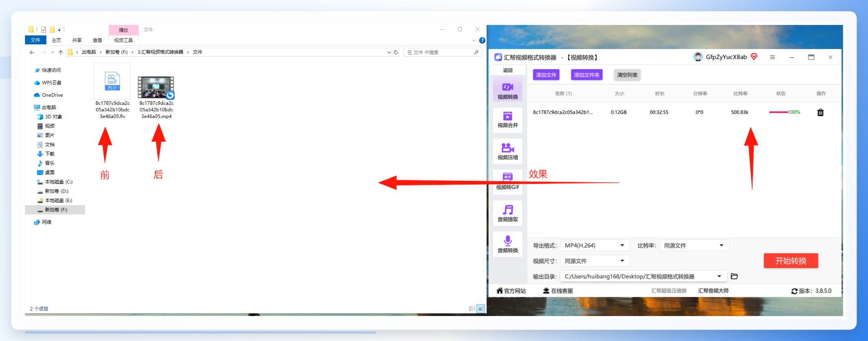Screen dimensions: 868x341
Task: Expand the Explorer ribbon chevron
Action: pos(474,40)
